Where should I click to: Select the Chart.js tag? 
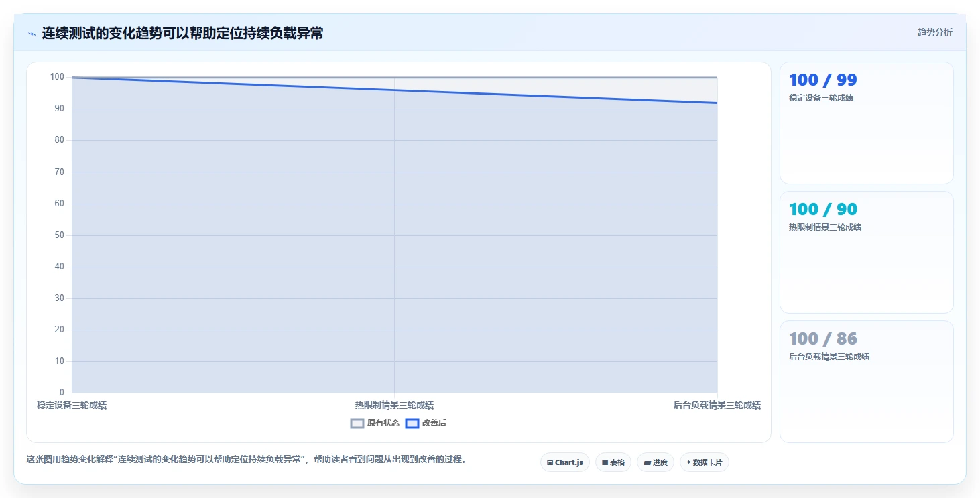click(565, 462)
